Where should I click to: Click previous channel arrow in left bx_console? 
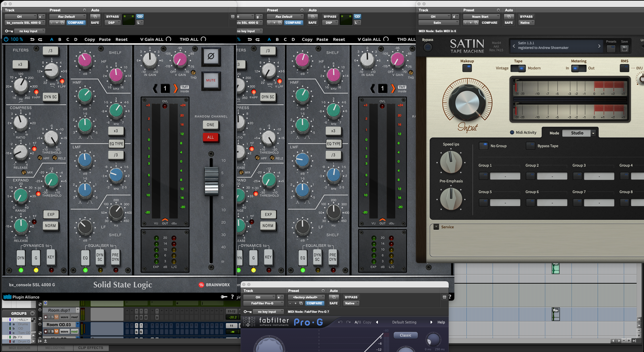click(x=155, y=89)
